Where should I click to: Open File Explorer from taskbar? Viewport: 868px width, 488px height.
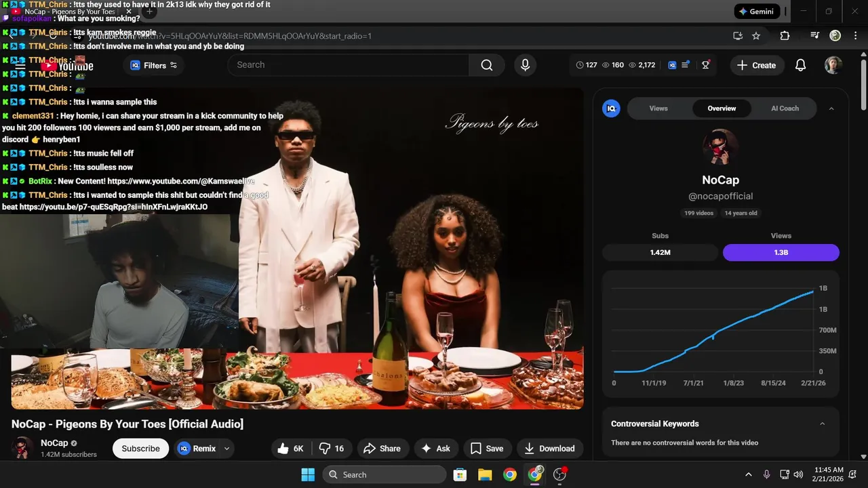pos(485,474)
